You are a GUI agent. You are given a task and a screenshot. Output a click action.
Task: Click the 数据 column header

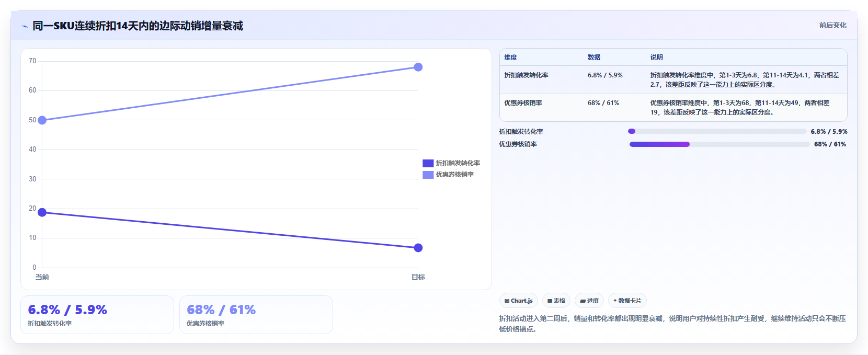click(594, 58)
